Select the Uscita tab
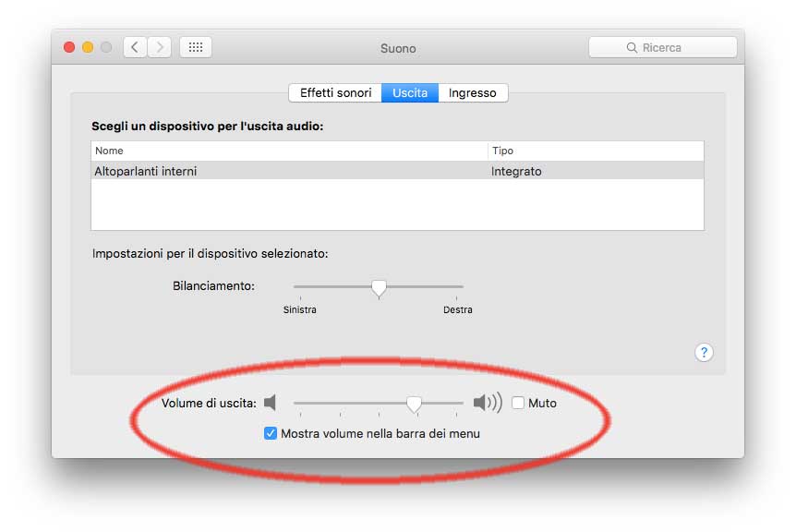The width and height of the screenshot is (796, 532). click(x=410, y=93)
